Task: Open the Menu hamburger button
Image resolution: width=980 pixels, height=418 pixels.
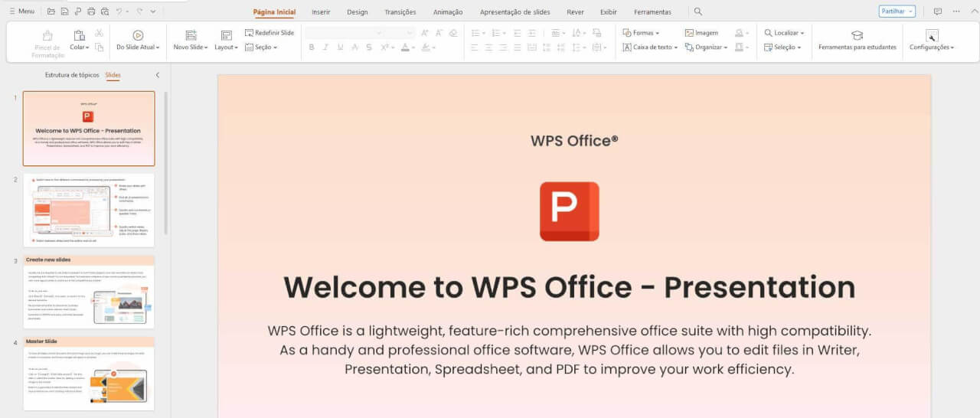Action: [21, 11]
